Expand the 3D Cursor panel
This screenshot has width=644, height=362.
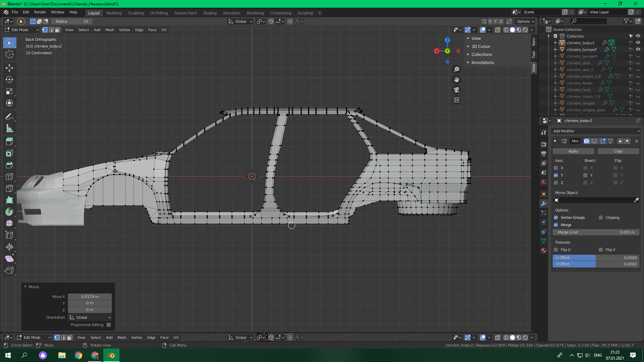(481, 47)
